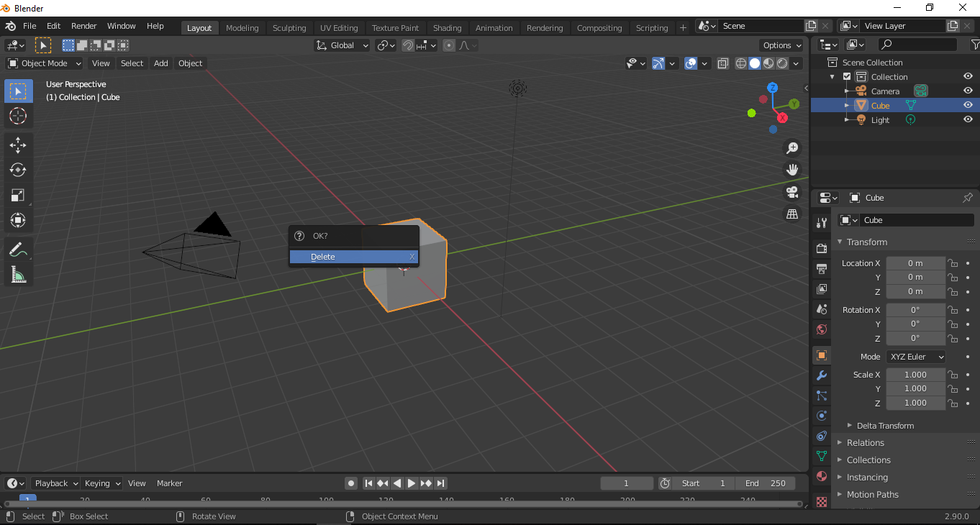This screenshot has height=525, width=980.
Task: Open the Render menu in the menu bar
Action: click(x=84, y=26)
